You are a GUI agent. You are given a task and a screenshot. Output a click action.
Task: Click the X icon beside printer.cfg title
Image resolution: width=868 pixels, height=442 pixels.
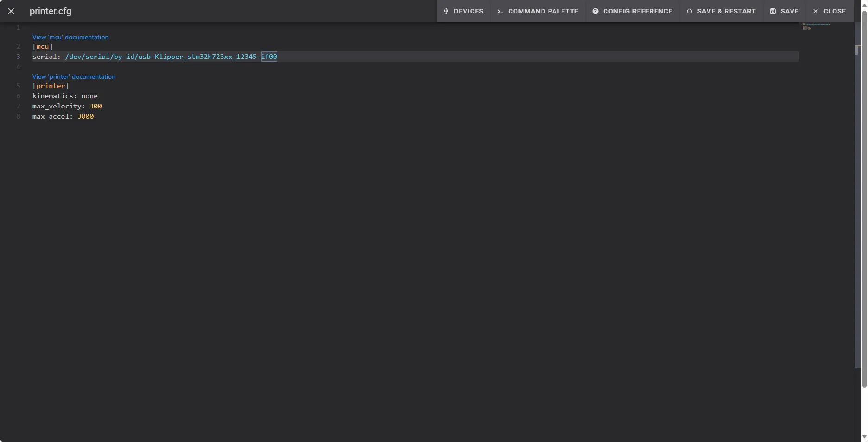coord(11,11)
